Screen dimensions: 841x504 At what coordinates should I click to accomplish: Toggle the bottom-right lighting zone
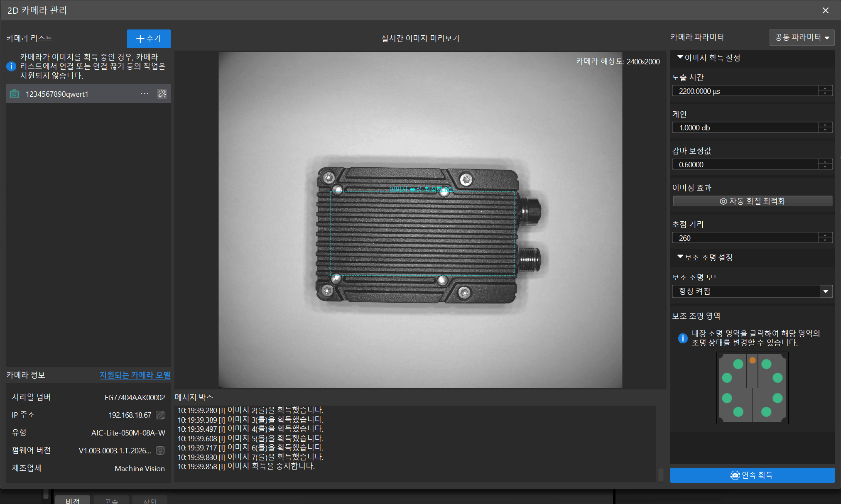770,405
